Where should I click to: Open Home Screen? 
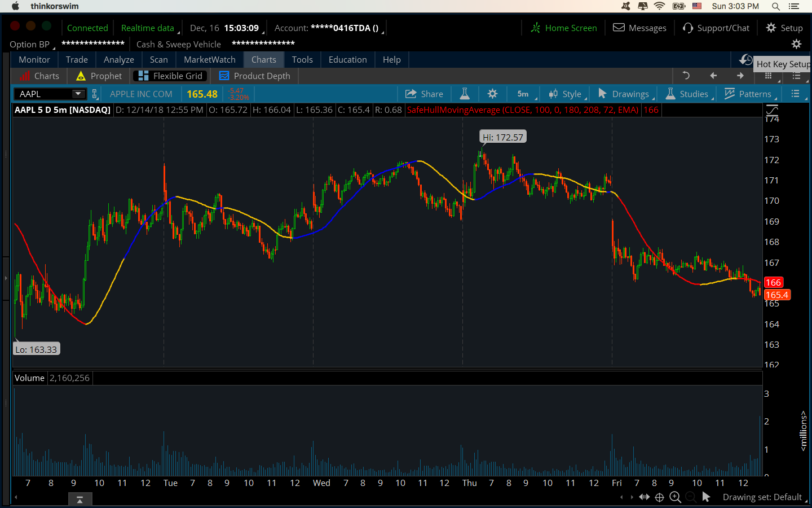click(x=564, y=28)
